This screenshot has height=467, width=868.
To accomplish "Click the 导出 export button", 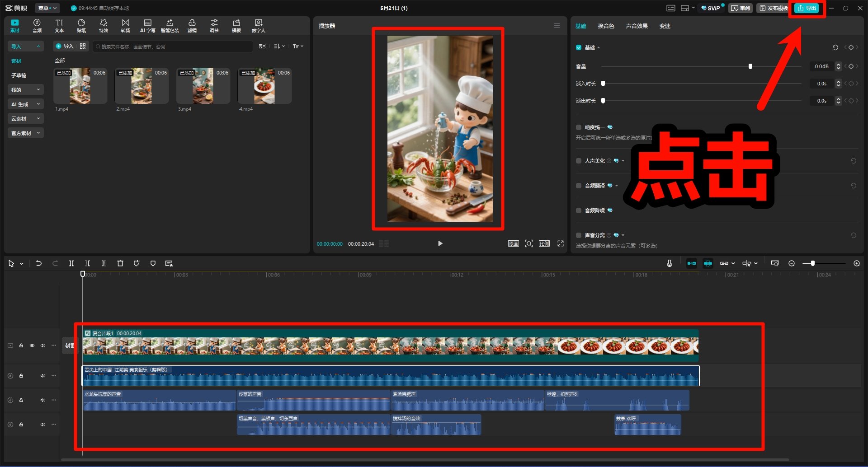I will [x=807, y=8].
